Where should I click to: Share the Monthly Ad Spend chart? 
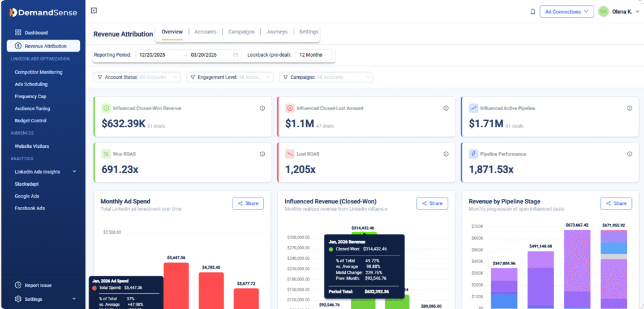pyautogui.click(x=248, y=203)
